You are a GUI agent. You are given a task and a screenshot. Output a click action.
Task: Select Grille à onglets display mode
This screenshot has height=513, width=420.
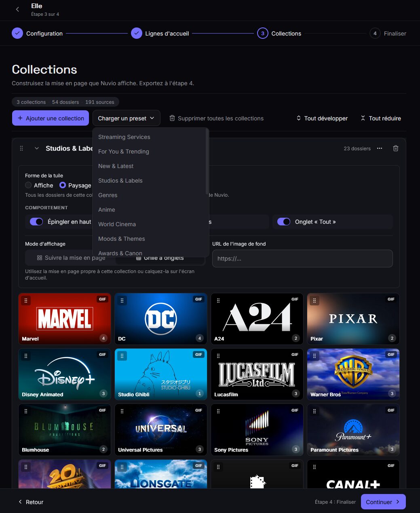point(160,258)
